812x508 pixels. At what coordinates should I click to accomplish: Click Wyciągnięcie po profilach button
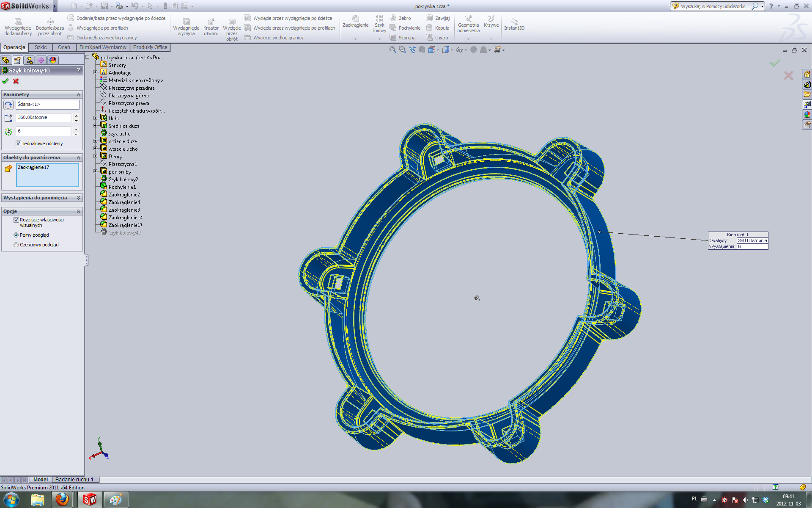(98, 28)
